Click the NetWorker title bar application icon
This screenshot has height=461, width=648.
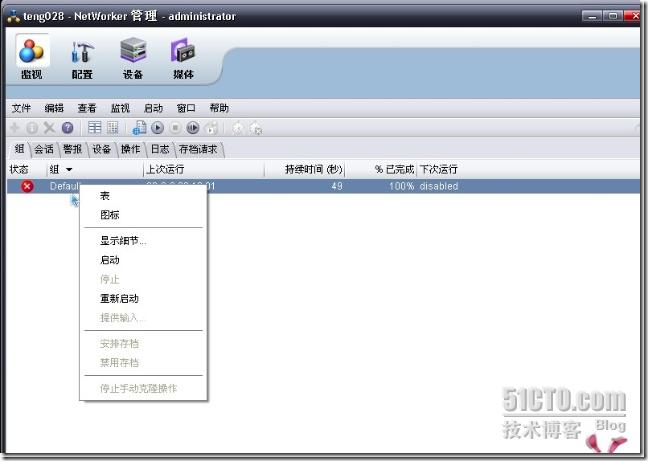pyautogui.click(x=14, y=17)
